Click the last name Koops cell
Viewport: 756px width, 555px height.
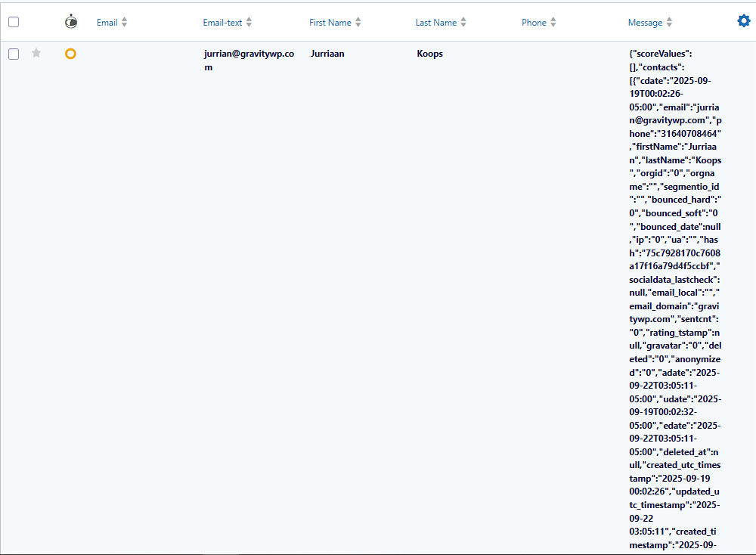[x=429, y=54]
